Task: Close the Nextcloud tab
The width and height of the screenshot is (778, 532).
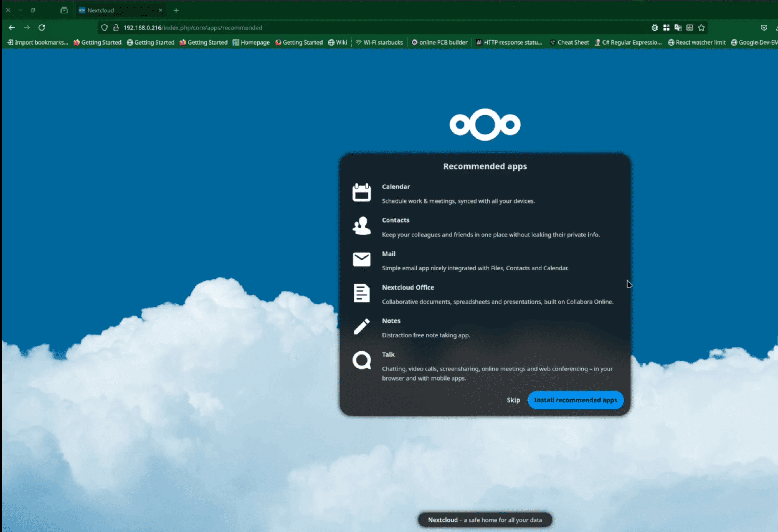Action: [160, 10]
